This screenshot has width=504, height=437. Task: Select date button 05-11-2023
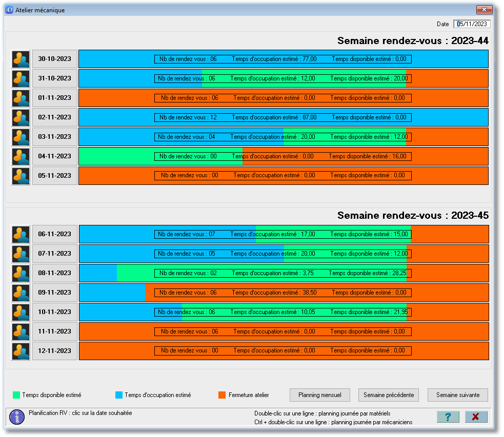[55, 176]
